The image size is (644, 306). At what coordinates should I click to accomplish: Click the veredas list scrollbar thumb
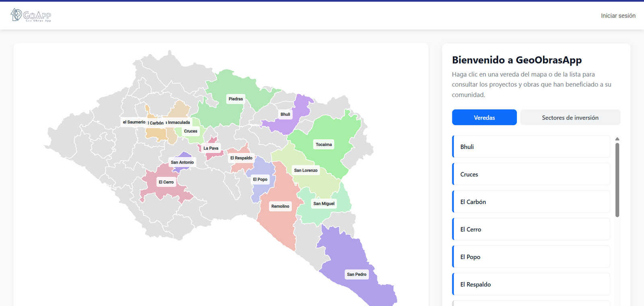tap(617, 179)
